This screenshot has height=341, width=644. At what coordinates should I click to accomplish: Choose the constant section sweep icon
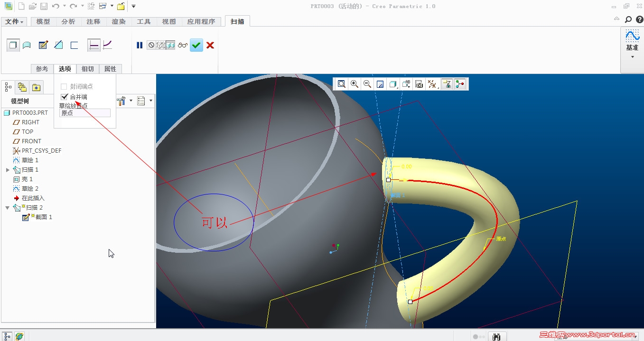coord(94,45)
